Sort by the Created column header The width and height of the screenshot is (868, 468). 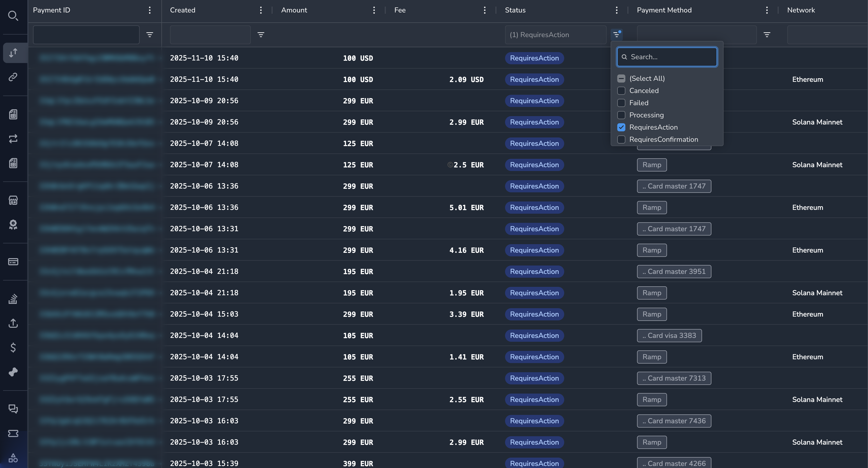point(183,10)
